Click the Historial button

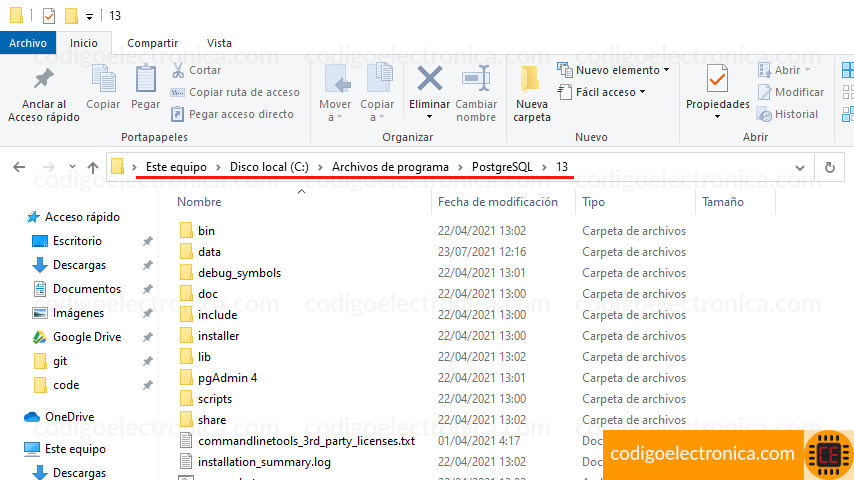point(788,114)
